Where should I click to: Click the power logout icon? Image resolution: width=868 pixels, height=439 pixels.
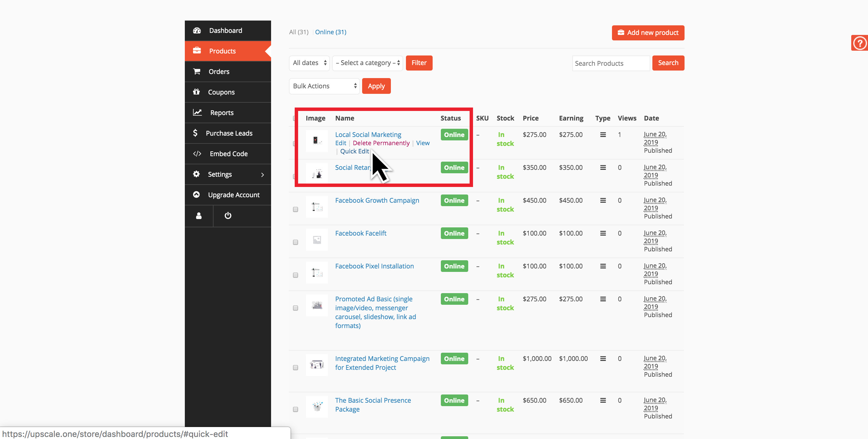[228, 216]
